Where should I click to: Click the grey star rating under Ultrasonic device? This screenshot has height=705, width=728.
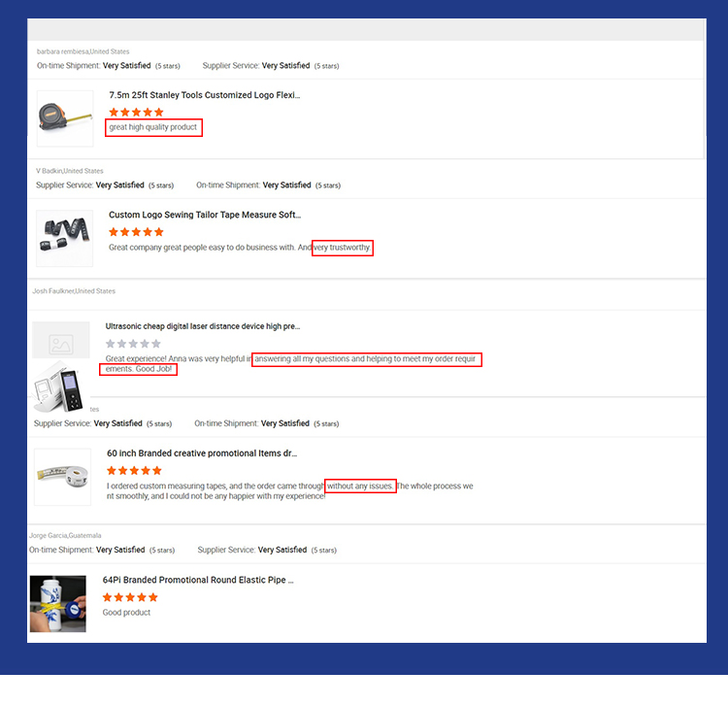click(133, 344)
